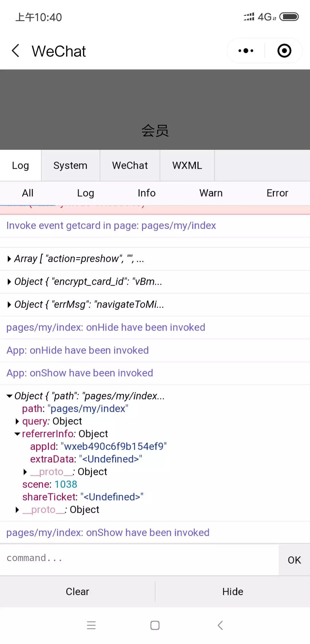Expand the last __proto__: Object node
The width and height of the screenshot is (310, 644).
tap(17, 510)
